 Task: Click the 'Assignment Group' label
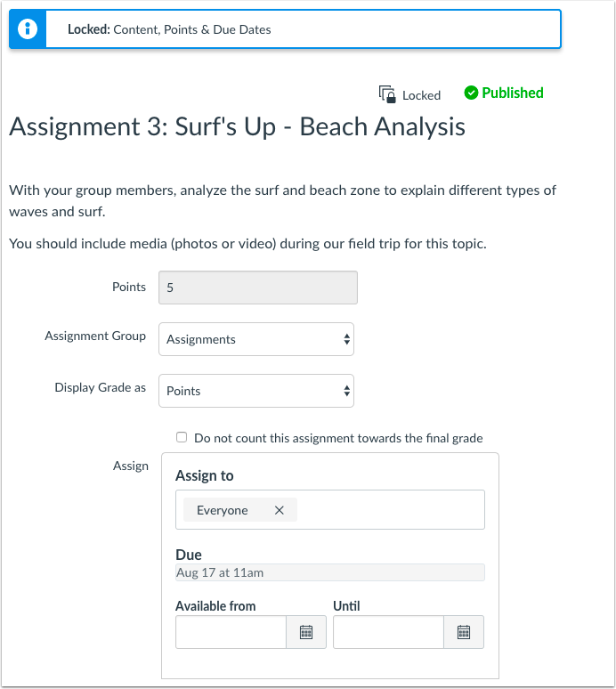(95, 336)
